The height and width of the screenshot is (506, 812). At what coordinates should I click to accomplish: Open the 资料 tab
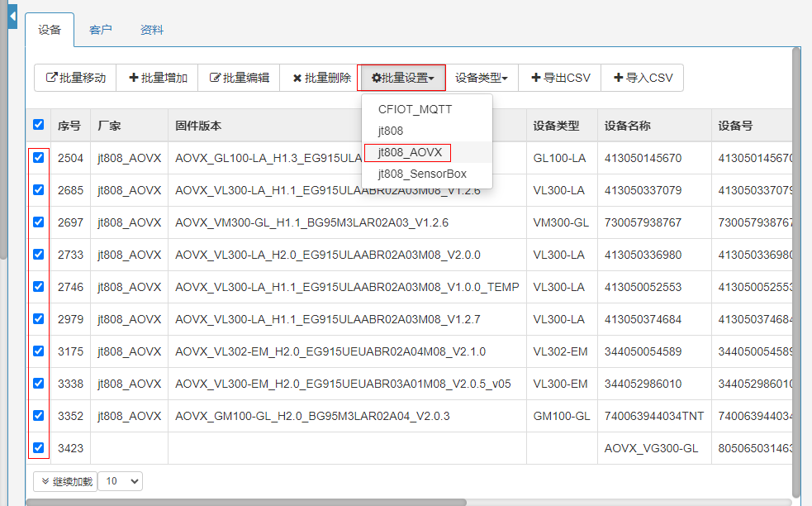tap(152, 30)
